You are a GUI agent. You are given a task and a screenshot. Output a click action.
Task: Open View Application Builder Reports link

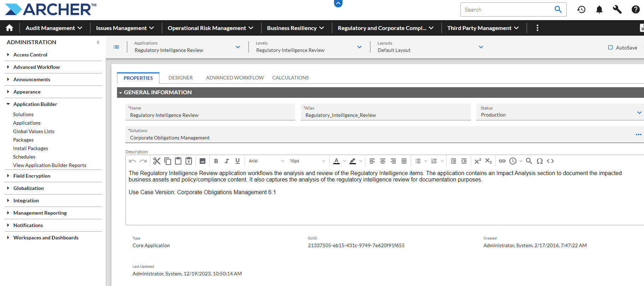point(49,165)
